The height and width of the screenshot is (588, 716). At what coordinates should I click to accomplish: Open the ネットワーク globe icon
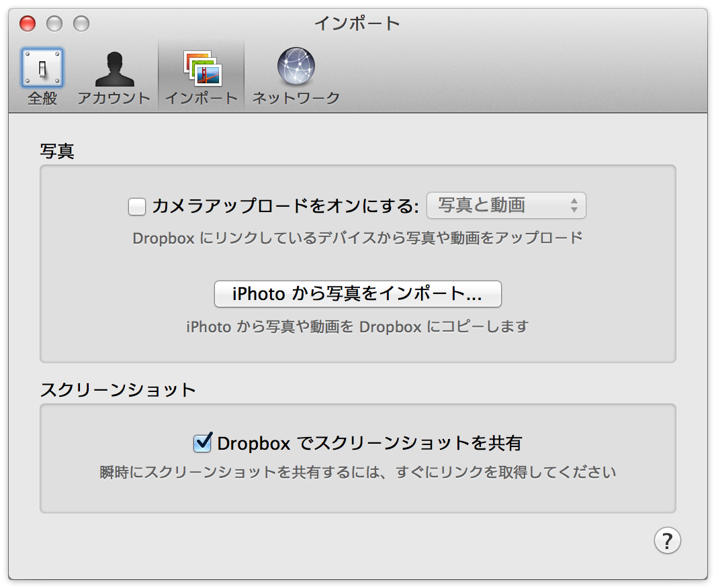click(296, 66)
